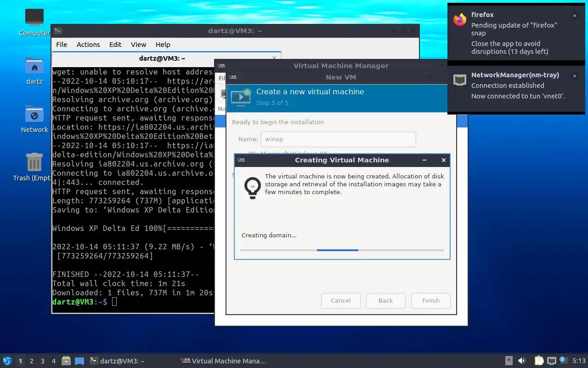This screenshot has height=368, width=588.
Task: Open the Edit menu in the terminal
Action: [x=115, y=45]
